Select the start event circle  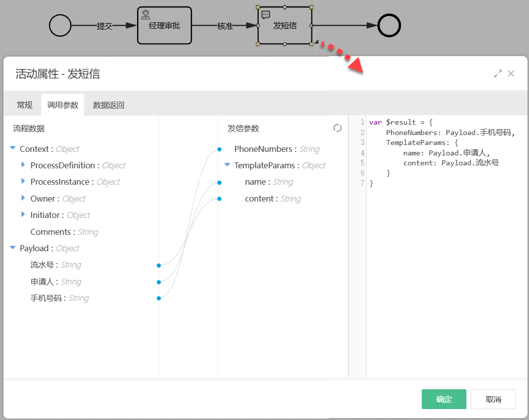coord(61,26)
